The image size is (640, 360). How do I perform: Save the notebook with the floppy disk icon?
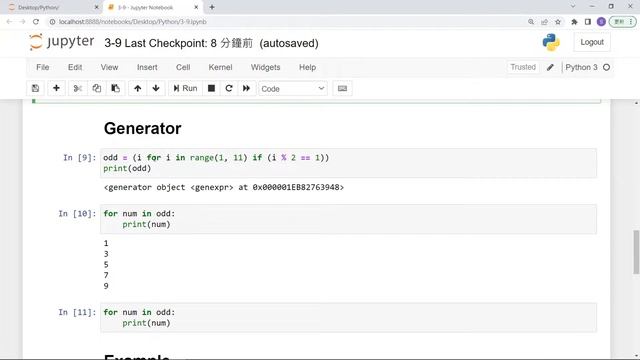(36, 88)
